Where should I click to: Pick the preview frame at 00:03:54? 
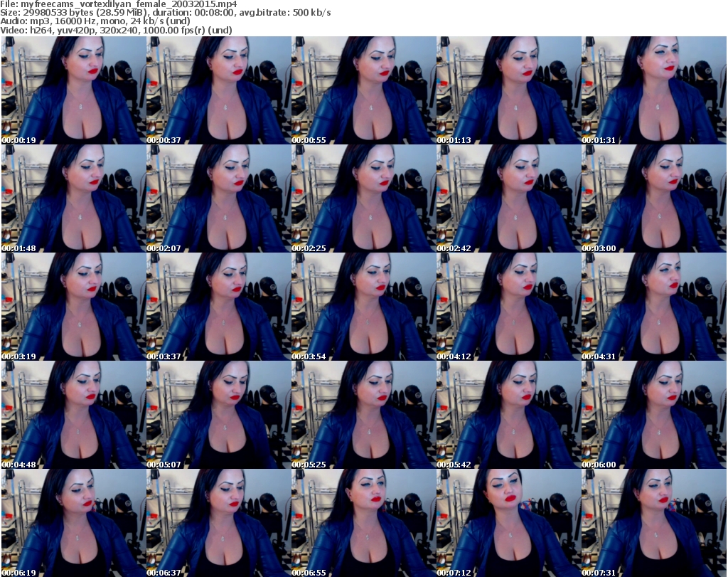363,307
